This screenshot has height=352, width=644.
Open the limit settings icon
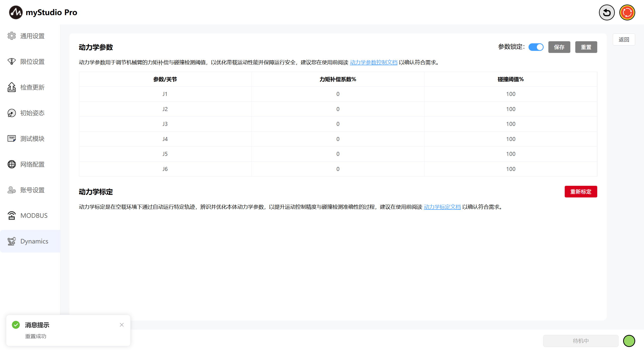pyautogui.click(x=12, y=61)
